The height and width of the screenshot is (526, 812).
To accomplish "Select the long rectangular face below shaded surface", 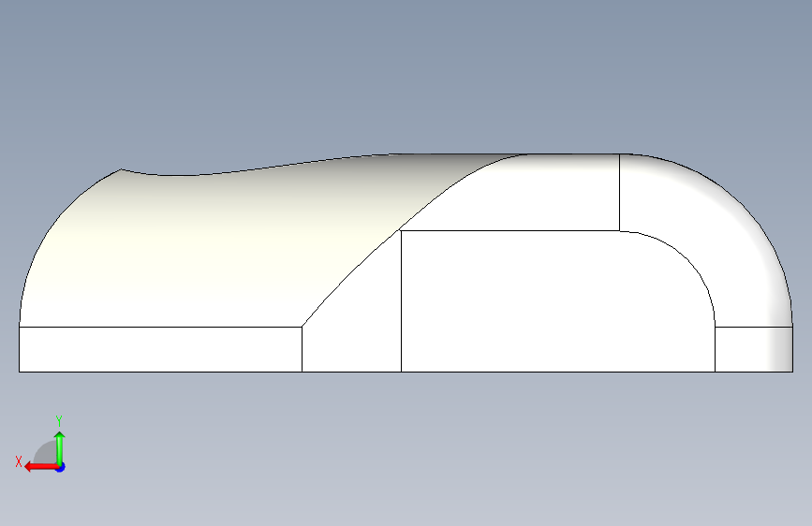I will (160, 349).
